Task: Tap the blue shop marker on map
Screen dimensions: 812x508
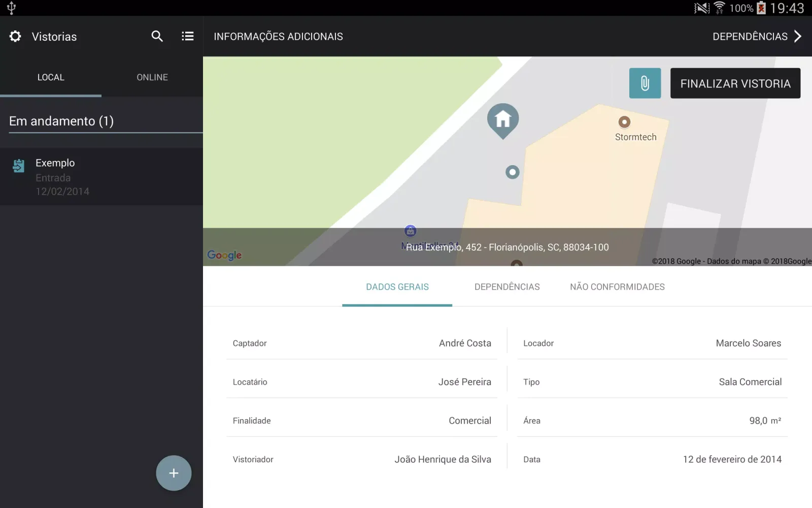Action: click(x=411, y=231)
